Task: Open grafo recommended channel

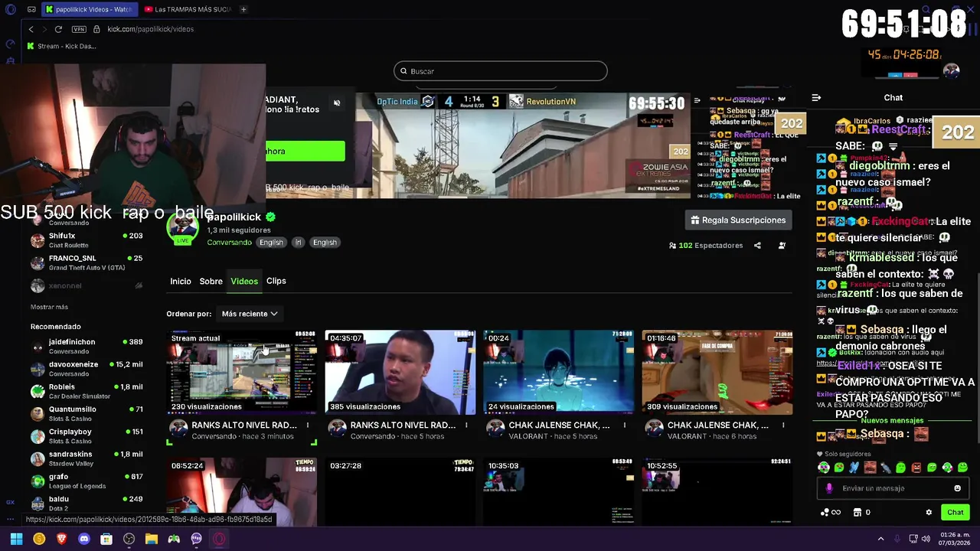Action: [87, 481]
